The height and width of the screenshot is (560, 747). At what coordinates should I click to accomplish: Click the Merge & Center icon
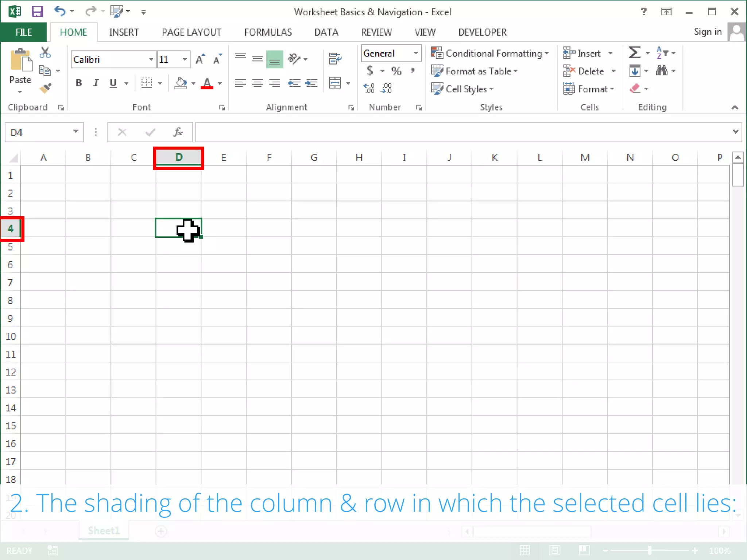[335, 83]
